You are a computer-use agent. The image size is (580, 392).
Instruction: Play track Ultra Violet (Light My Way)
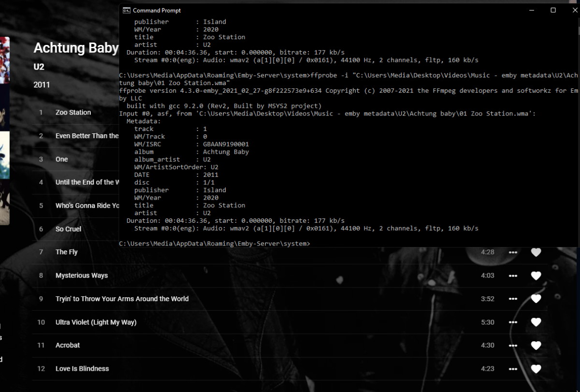96,322
